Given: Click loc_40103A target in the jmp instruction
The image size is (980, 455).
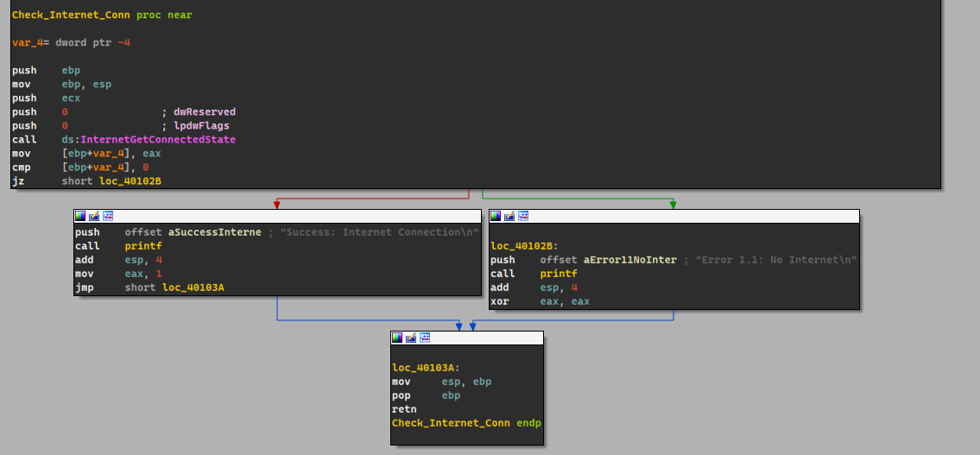Looking at the screenshot, I should (x=193, y=288).
